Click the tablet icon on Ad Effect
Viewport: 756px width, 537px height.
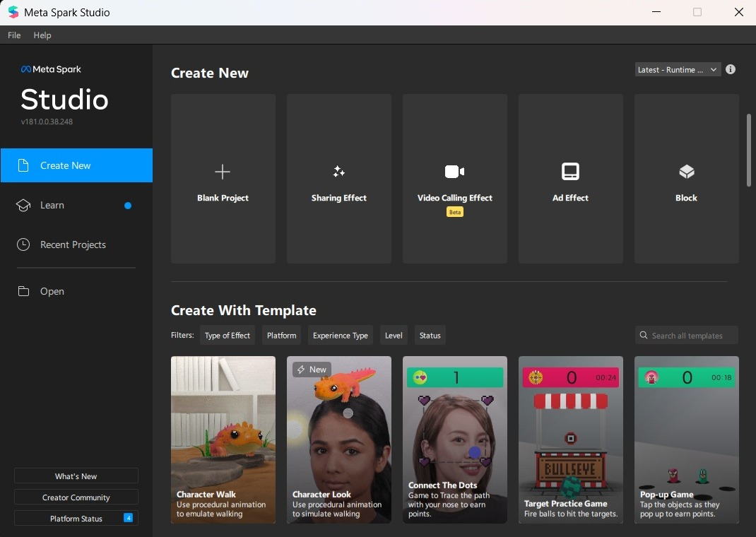pos(570,171)
